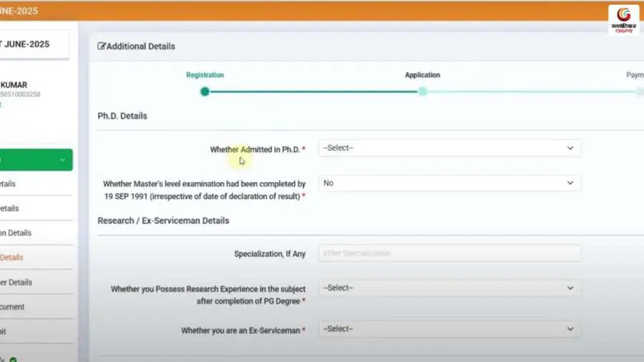Open the 'er Details' sidebar item
This screenshot has width=644, height=362.
(16, 283)
